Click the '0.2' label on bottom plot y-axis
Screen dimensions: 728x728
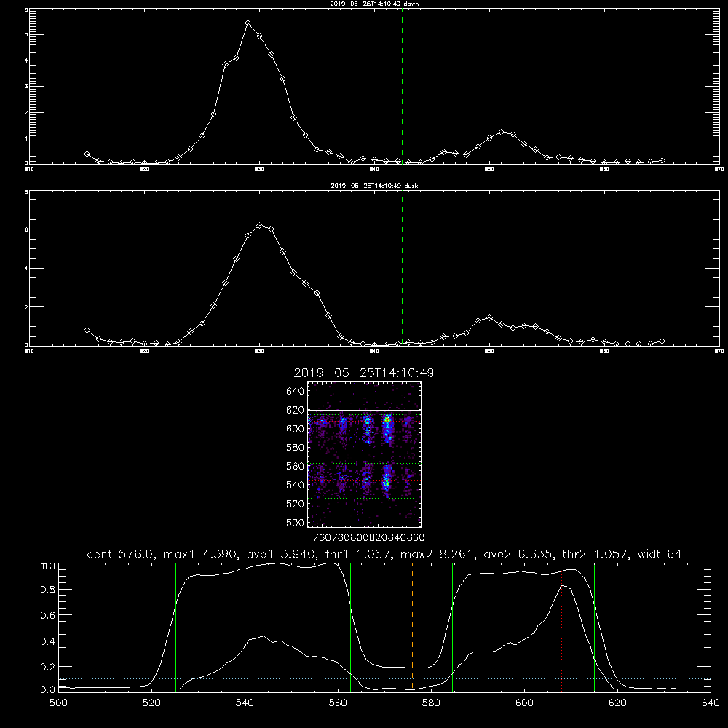tap(48, 667)
